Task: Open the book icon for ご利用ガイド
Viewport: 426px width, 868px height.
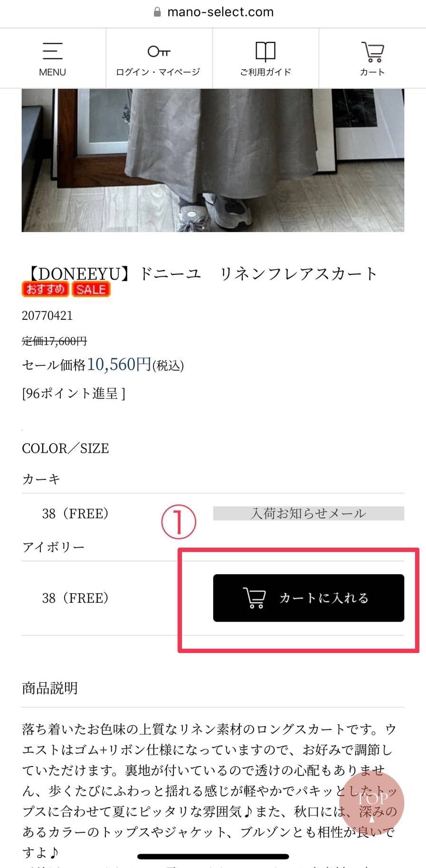Action: click(265, 51)
